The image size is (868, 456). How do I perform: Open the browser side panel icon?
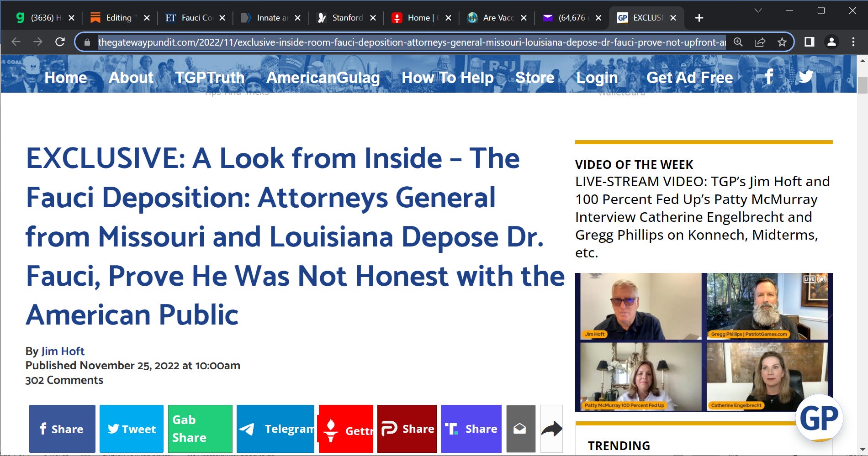(x=810, y=42)
